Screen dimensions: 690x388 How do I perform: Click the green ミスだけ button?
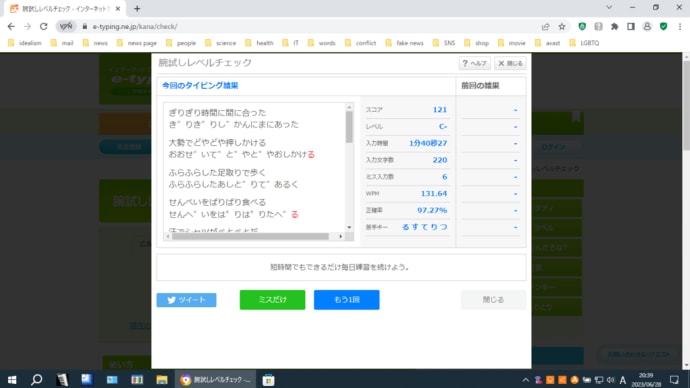[272, 300]
